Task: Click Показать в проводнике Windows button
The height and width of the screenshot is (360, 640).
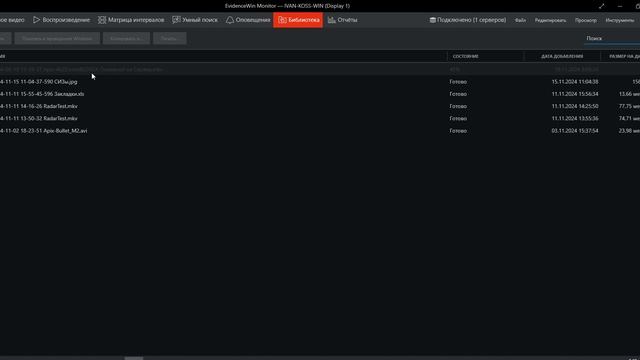Action: [57, 38]
